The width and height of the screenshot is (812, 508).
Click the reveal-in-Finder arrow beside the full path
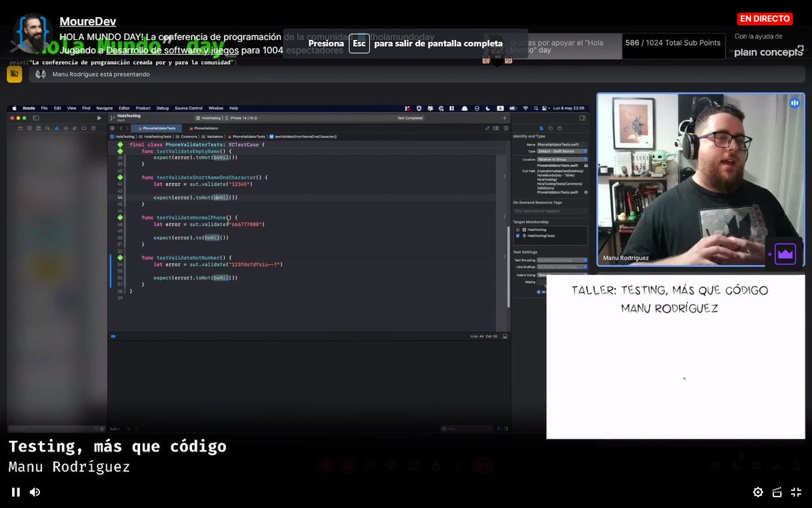tap(586, 192)
